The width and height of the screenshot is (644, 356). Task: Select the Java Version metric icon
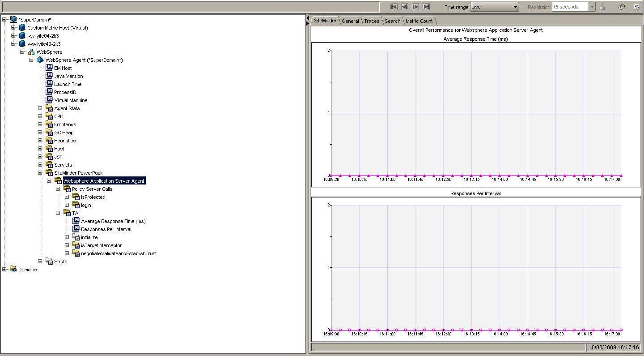(x=49, y=76)
